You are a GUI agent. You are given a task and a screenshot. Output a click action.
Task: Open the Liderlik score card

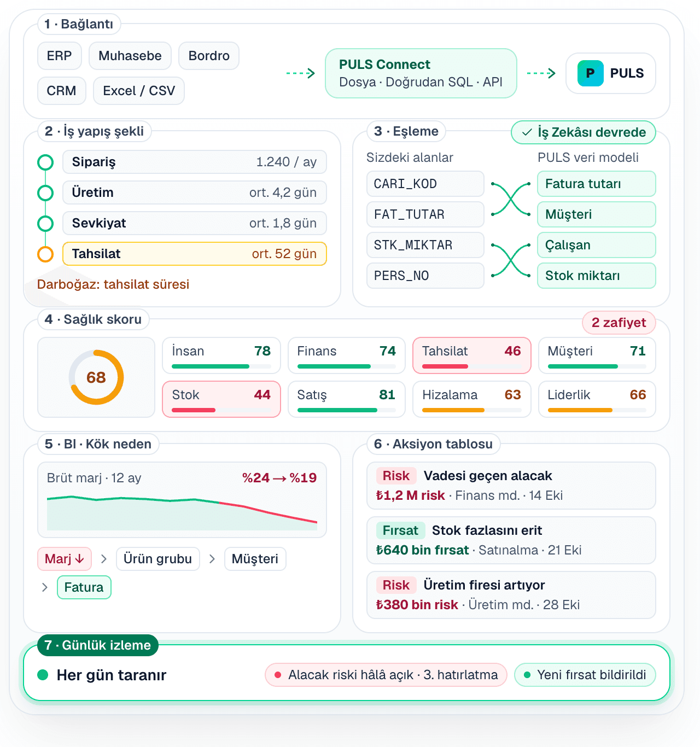click(597, 399)
